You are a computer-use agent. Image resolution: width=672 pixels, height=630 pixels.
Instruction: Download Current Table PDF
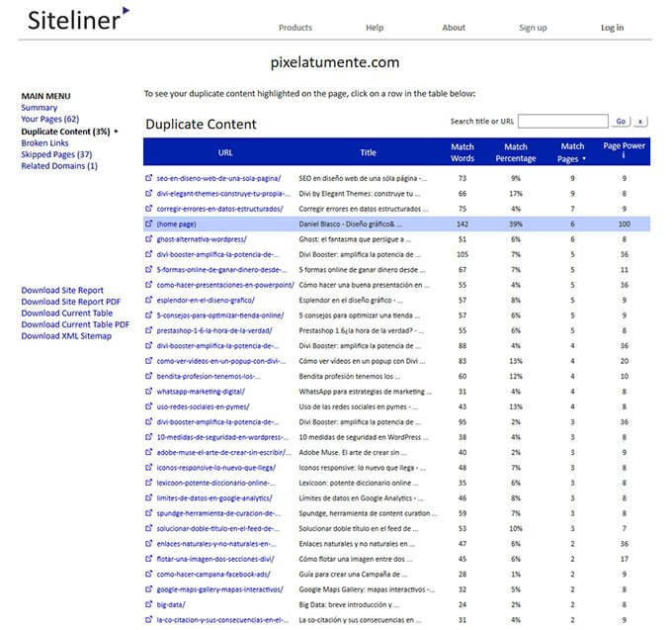75,324
